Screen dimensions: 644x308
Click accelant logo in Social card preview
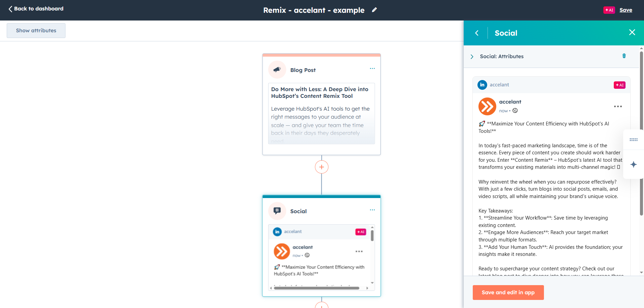[x=282, y=252]
